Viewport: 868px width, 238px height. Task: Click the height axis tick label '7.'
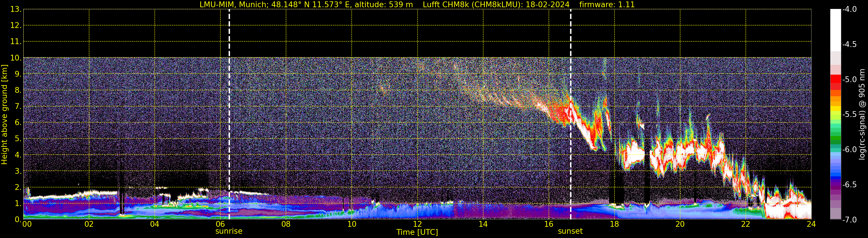18,107
